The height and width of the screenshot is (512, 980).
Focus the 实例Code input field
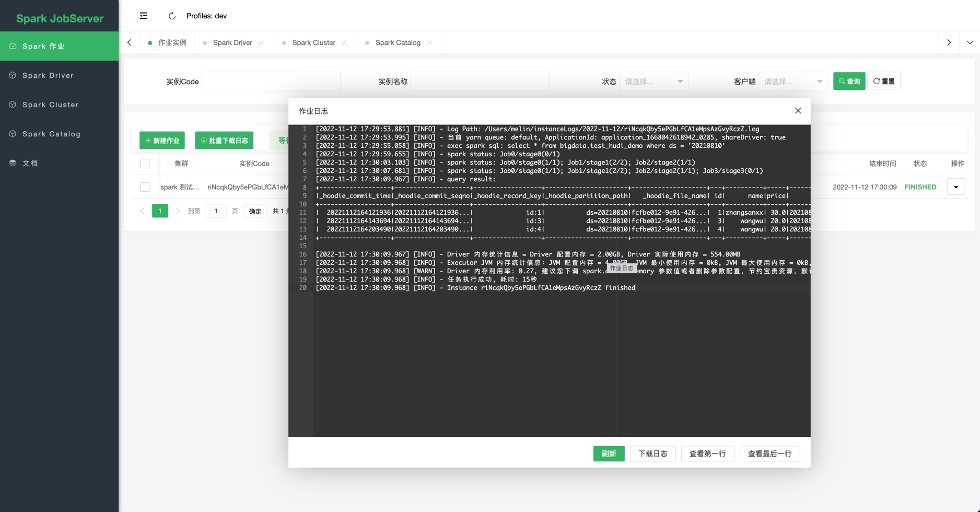[x=271, y=82]
